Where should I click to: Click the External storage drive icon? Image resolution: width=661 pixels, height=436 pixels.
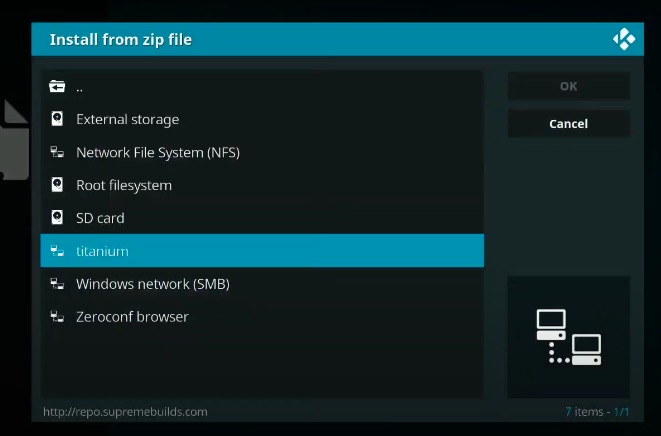click(x=57, y=120)
